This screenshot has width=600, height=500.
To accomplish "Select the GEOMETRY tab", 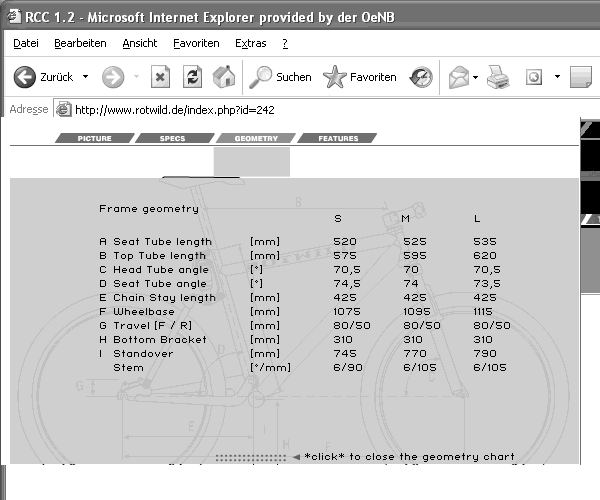I will point(256,138).
